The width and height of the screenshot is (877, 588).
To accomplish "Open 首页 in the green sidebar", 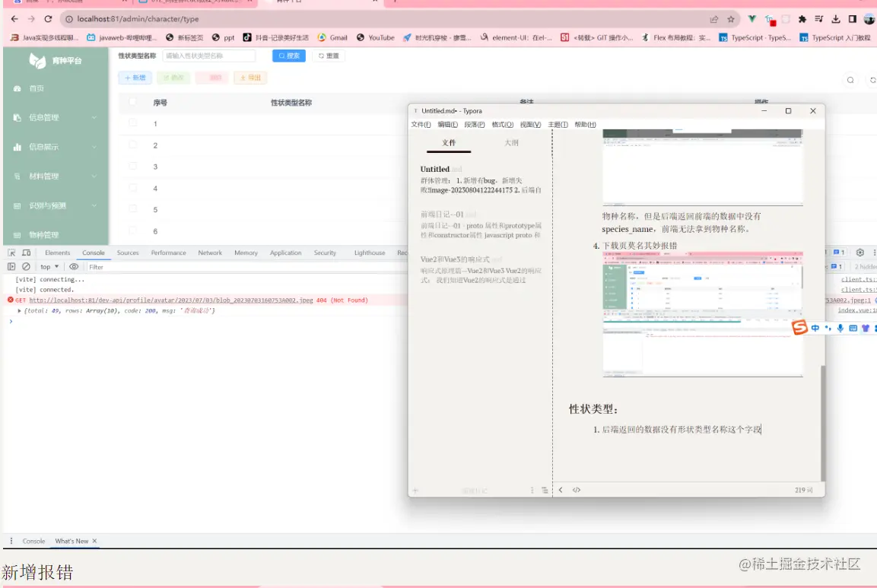I will click(37, 88).
